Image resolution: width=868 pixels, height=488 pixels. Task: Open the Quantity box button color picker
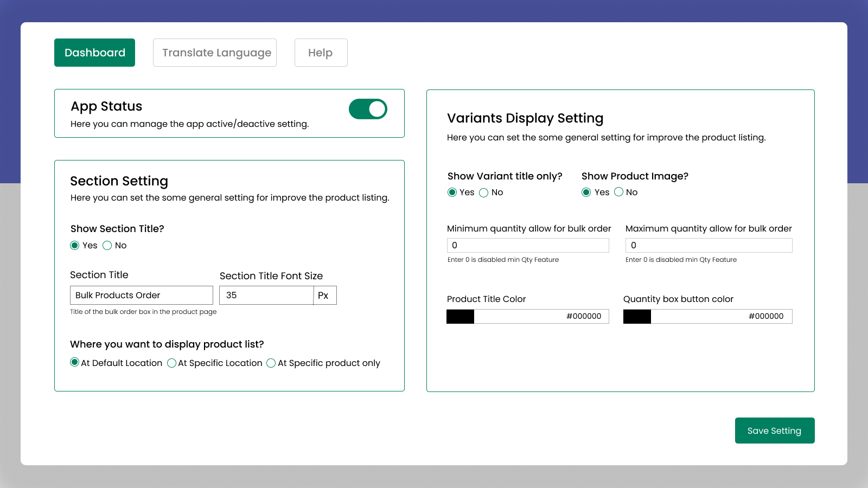(x=637, y=316)
